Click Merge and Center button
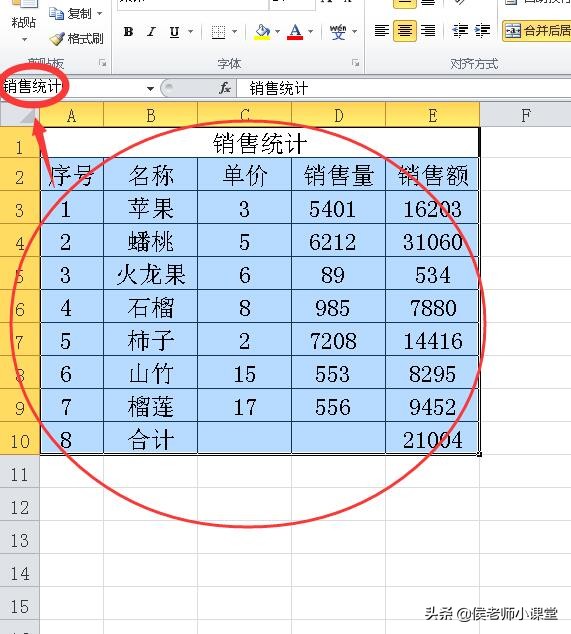The width and height of the screenshot is (571, 634). pos(537,31)
